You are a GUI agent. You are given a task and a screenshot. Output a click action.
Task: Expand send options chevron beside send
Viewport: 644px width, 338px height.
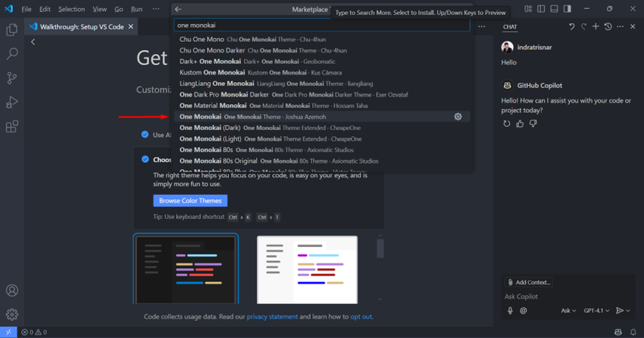(628, 311)
